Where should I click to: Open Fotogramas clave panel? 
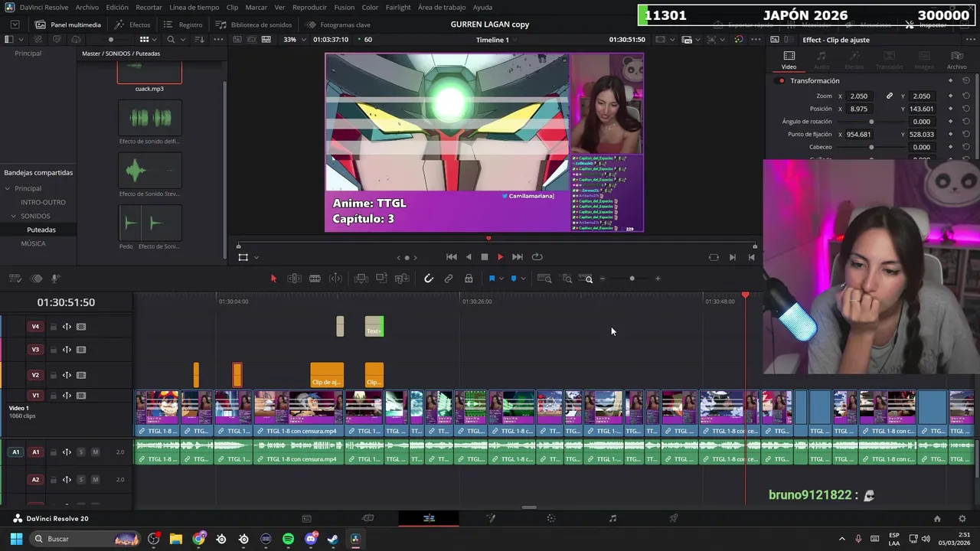point(338,24)
